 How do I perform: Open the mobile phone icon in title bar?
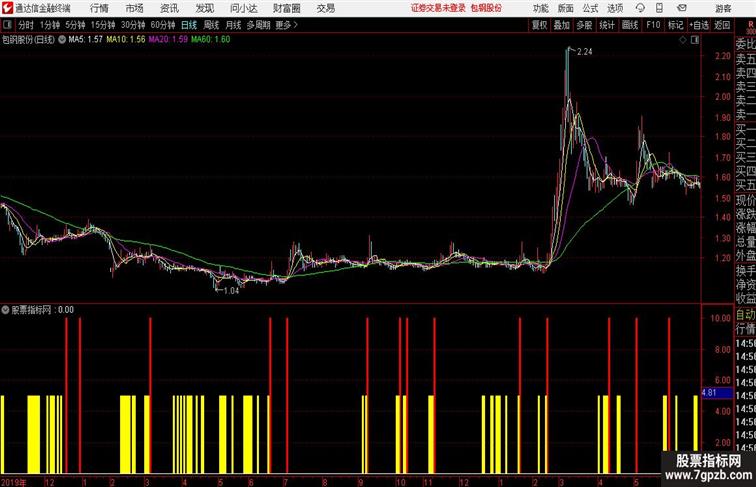tap(660, 8)
